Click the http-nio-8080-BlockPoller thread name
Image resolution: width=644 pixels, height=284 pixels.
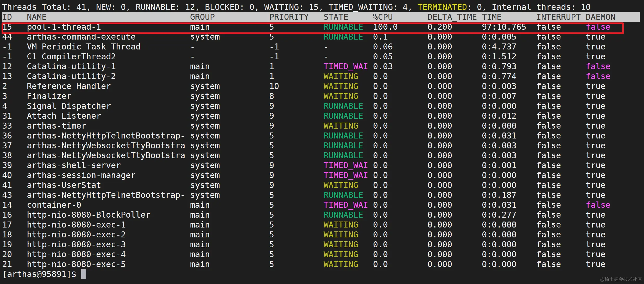[x=89, y=215]
